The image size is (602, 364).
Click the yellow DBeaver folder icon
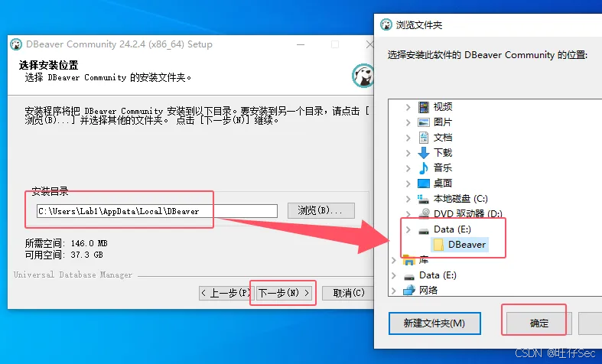point(438,245)
